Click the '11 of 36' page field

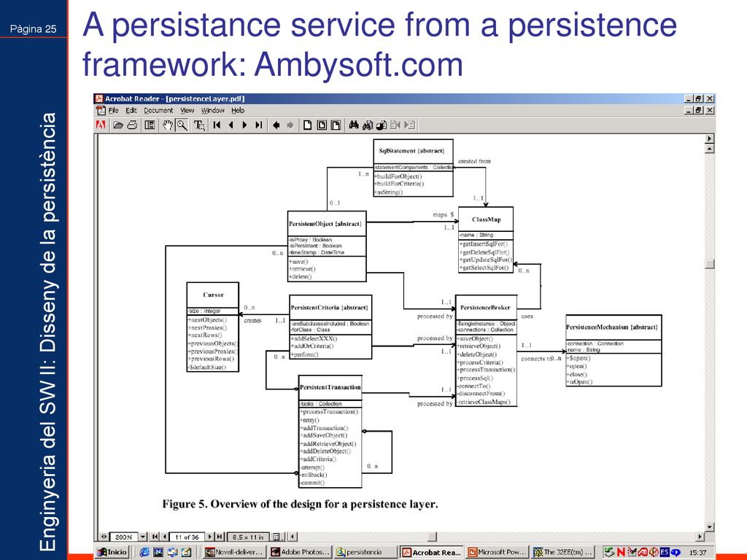point(187,537)
